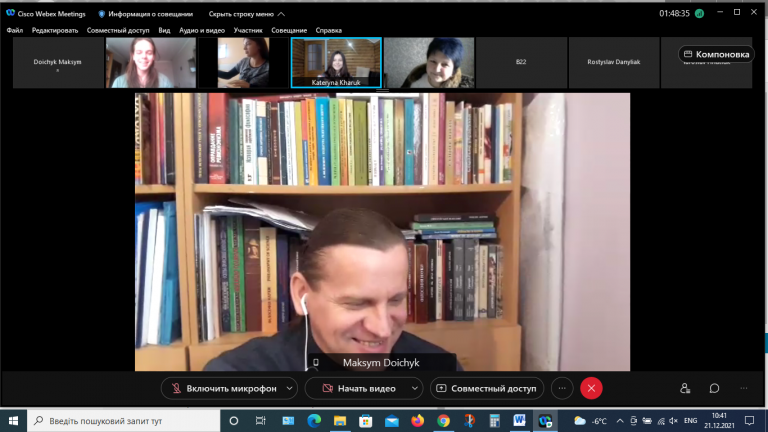Open the Компоновка layout button

pyautogui.click(x=716, y=54)
